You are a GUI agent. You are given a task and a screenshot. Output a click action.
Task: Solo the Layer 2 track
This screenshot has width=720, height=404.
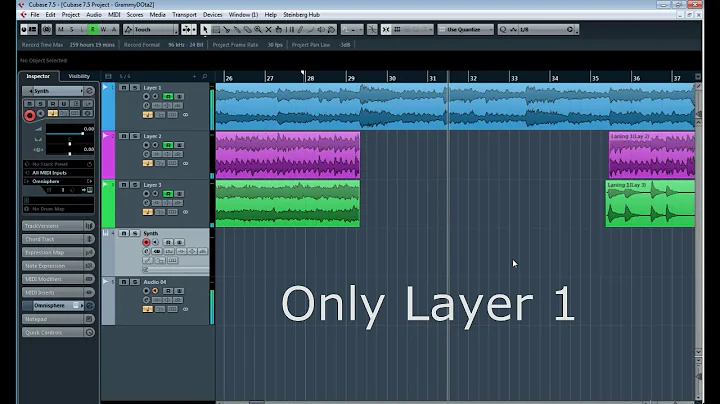pyautogui.click(x=135, y=136)
